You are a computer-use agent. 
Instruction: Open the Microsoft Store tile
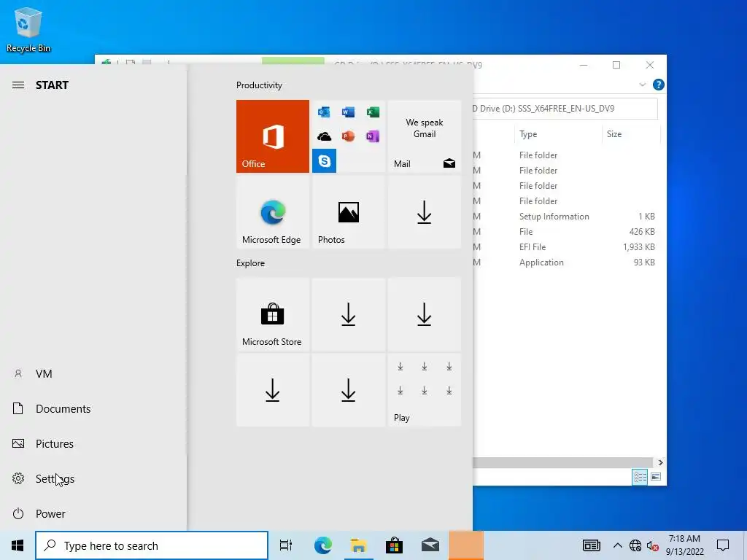point(273,314)
